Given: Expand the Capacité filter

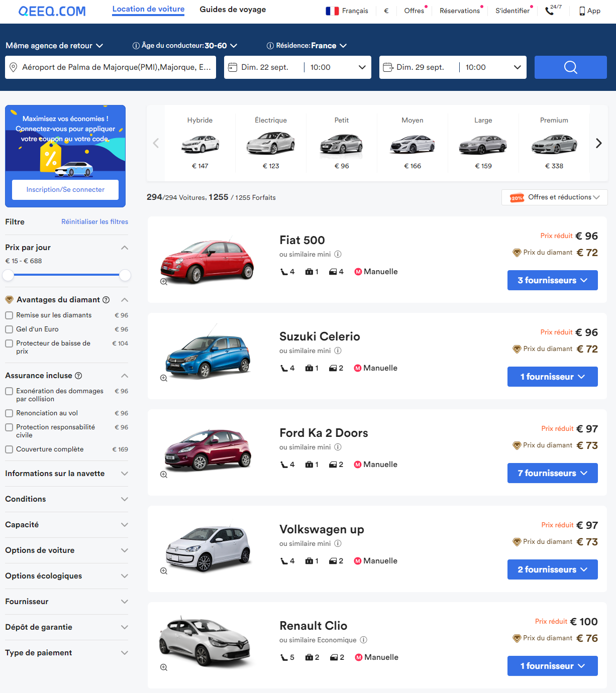Looking at the screenshot, I should click(x=66, y=525).
